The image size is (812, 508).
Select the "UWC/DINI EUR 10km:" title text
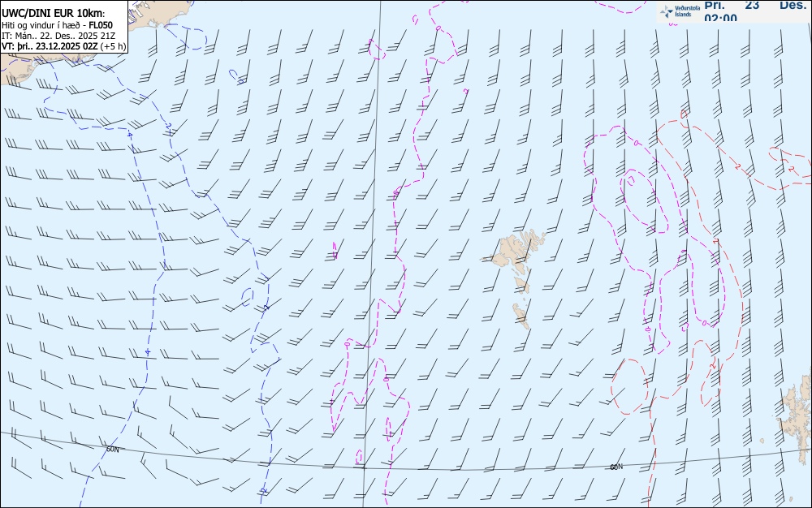pos(53,14)
